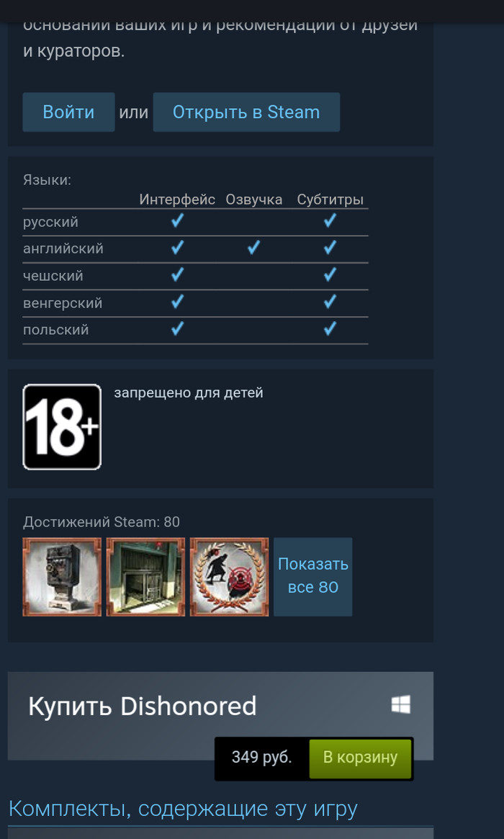Click English voice-over (Озвучка) checkmark
The height and width of the screenshot is (839, 504).
[253, 247]
